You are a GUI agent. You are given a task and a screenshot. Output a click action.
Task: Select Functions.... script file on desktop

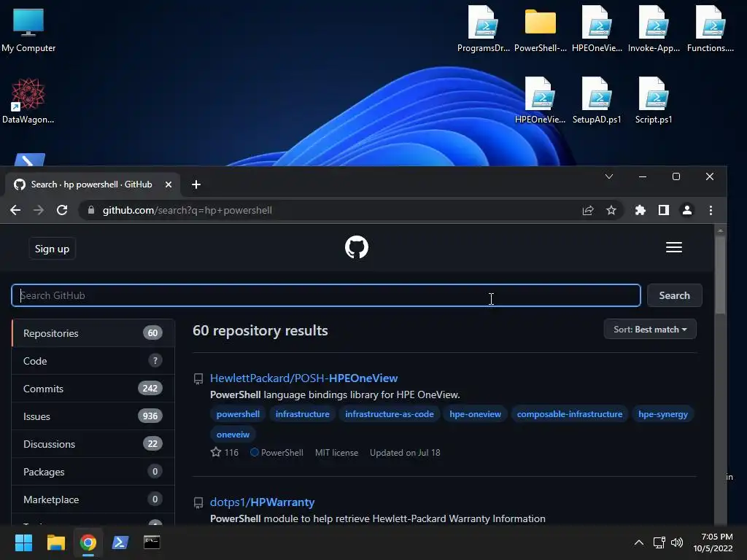click(711, 29)
